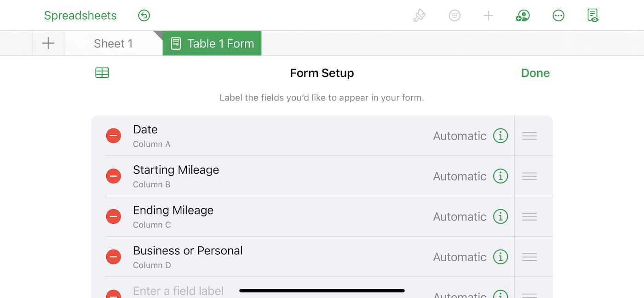Change the Automatic format for Ending Mileage

tap(460, 216)
